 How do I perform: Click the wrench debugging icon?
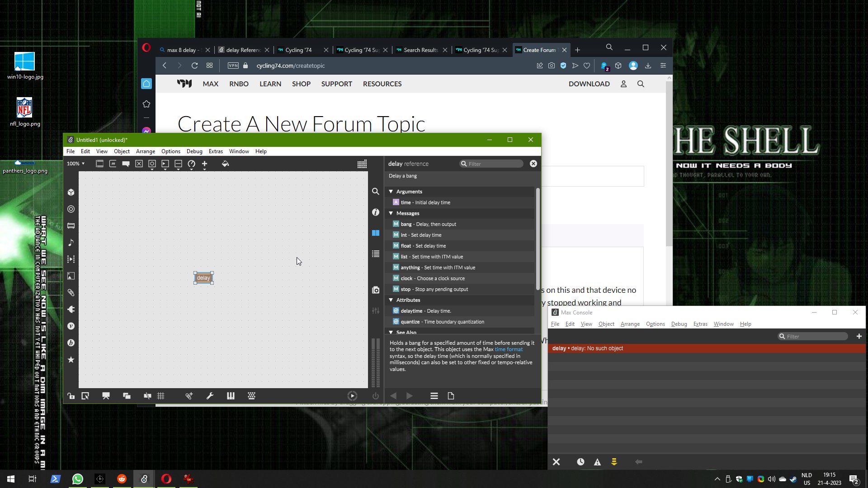[210, 396]
